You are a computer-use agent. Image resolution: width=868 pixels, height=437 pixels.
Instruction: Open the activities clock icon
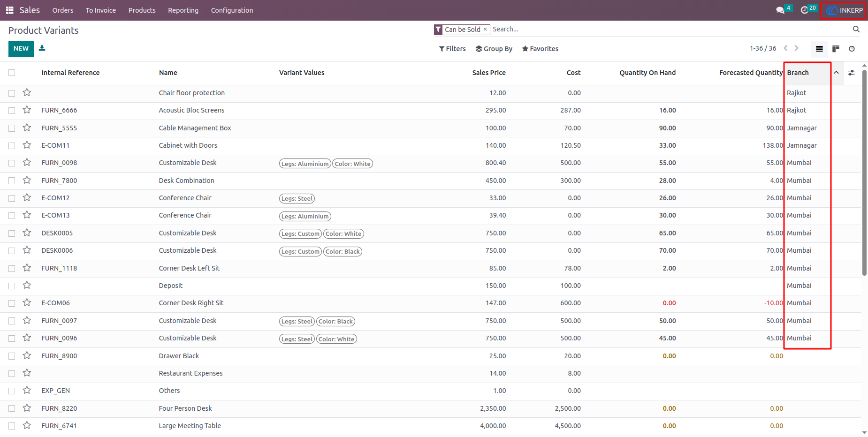click(x=804, y=10)
